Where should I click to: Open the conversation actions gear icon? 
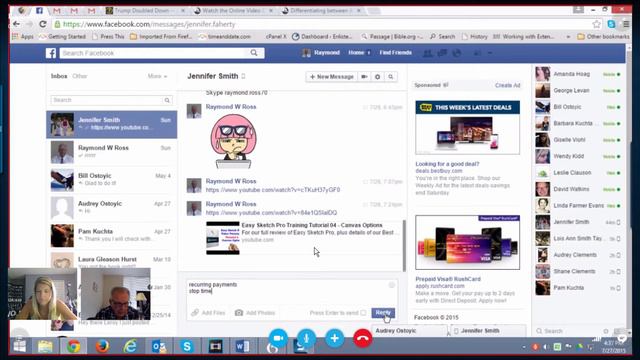378,77
